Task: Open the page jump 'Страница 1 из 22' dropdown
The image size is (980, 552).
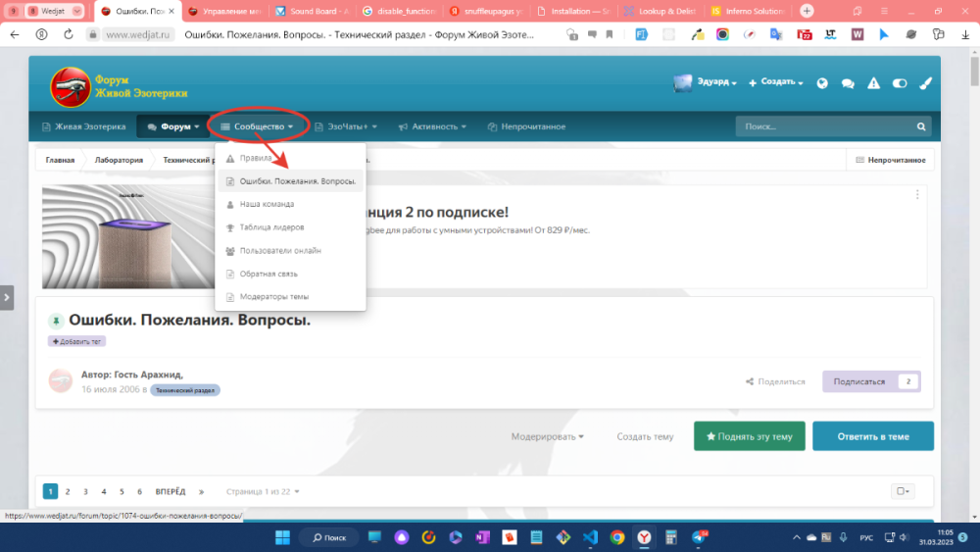Action: [x=263, y=491]
